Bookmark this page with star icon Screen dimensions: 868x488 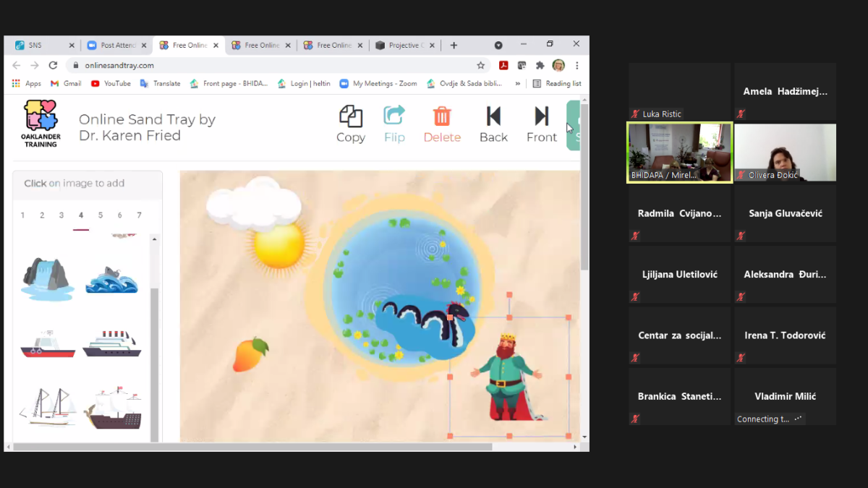pos(481,65)
